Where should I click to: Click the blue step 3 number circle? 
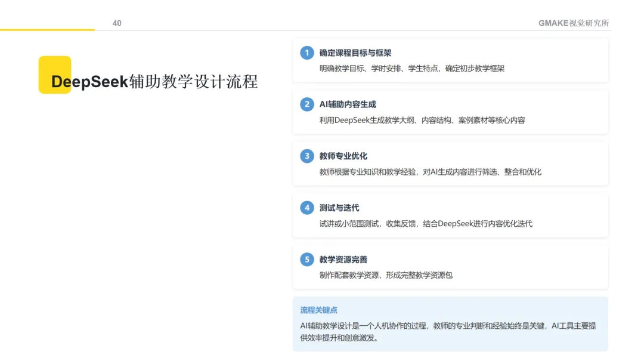[307, 156]
